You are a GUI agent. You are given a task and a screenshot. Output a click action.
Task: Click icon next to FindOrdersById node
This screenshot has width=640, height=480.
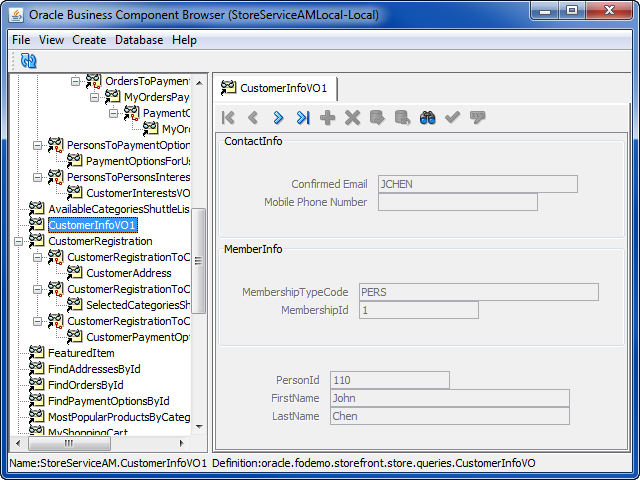click(x=37, y=384)
